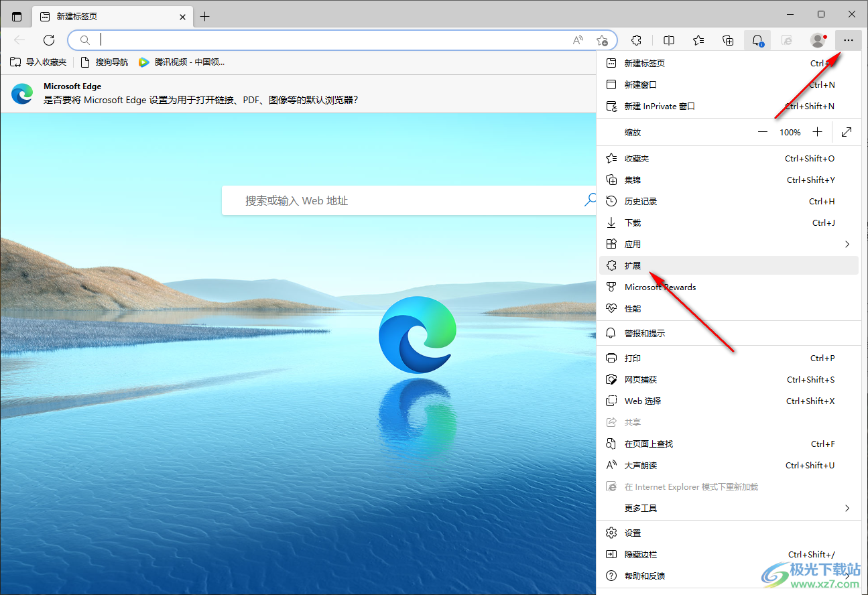The height and width of the screenshot is (595, 868).
Task: Select 大声朗读 menu entry
Action: (x=729, y=465)
